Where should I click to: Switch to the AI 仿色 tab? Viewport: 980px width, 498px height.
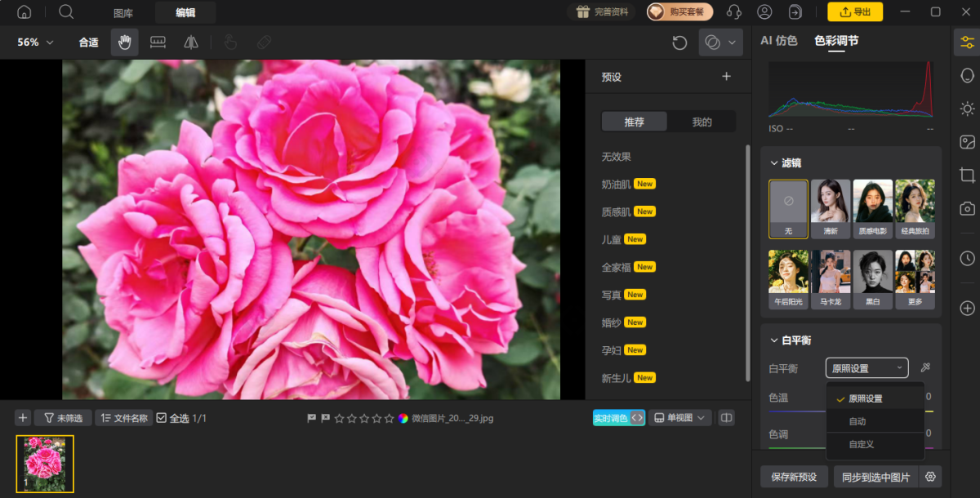coord(779,41)
